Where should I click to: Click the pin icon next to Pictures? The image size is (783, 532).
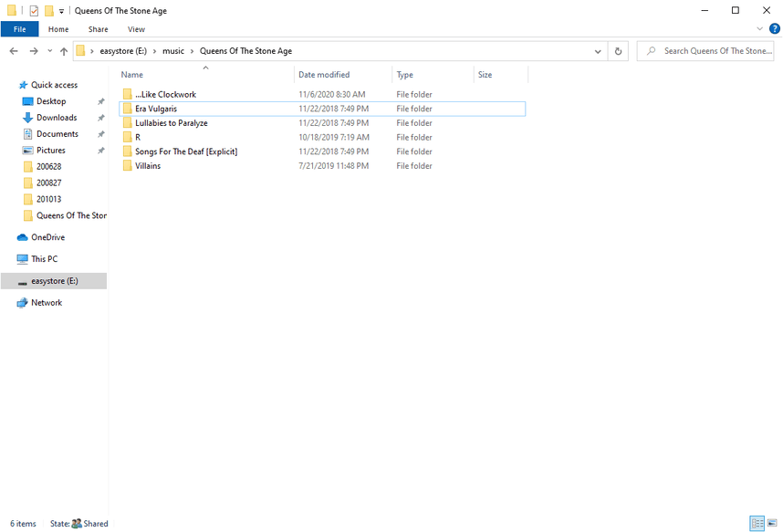(x=101, y=151)
